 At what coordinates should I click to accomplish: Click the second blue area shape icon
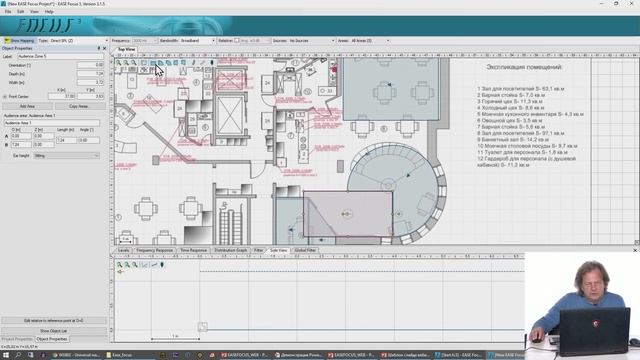161,63
